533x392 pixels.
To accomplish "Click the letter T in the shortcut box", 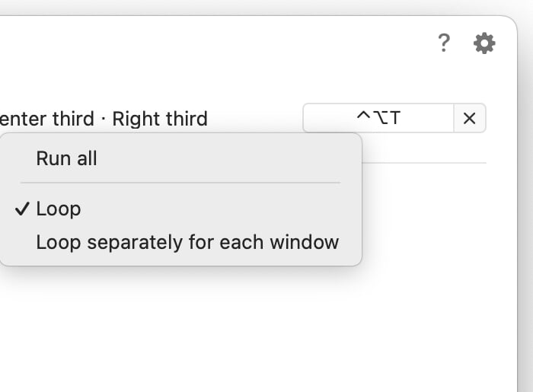I will tap(394, 119).
